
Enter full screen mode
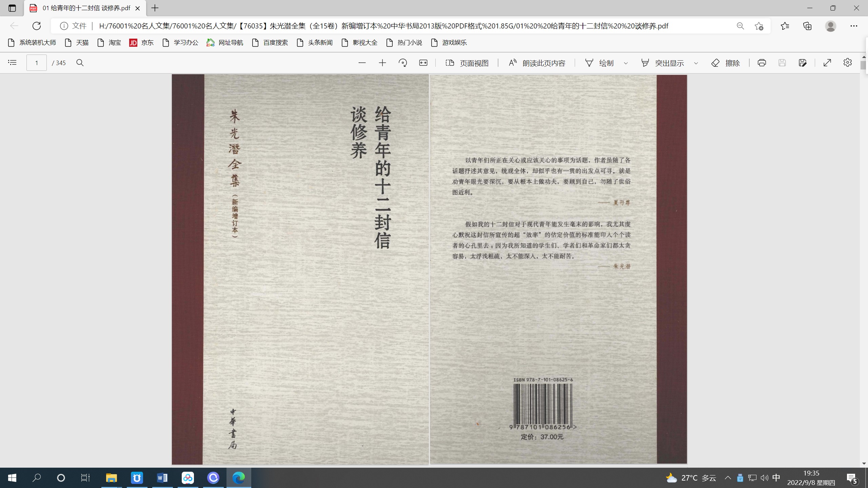pos(827,63)
